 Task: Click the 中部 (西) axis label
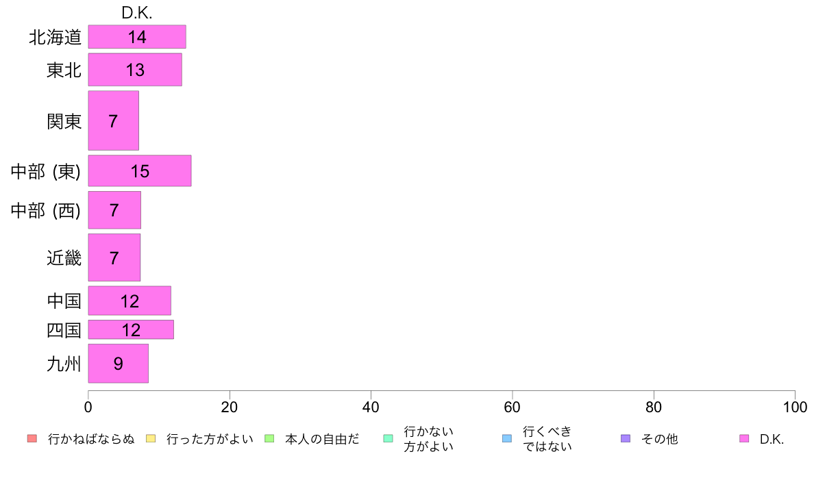(x=46, y=210)
